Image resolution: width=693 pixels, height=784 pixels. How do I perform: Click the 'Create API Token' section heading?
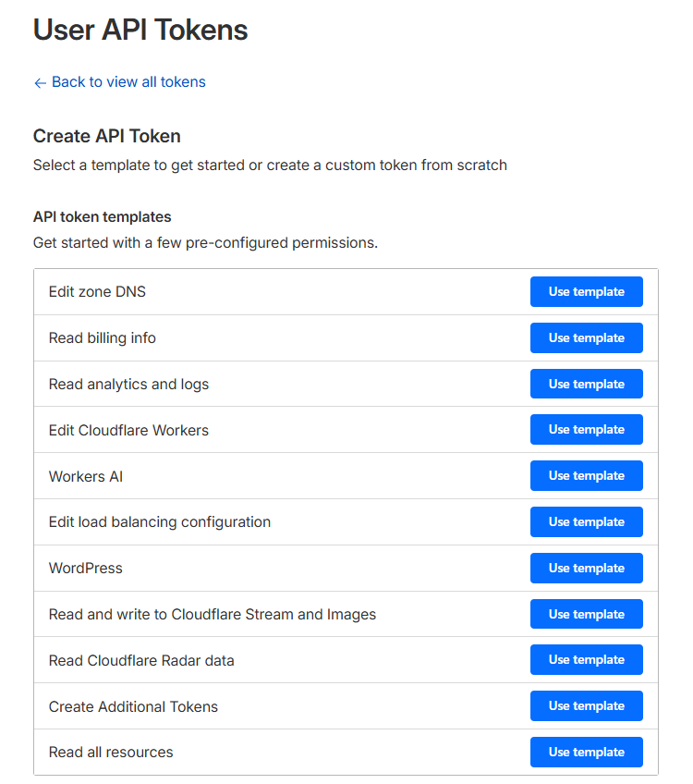[107, 136]
